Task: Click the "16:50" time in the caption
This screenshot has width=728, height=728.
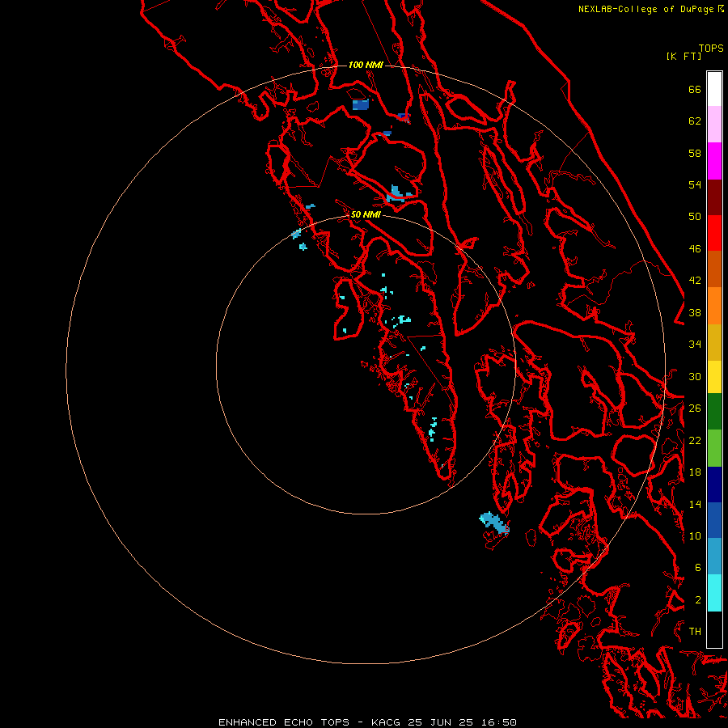Action: click(498, 722)
